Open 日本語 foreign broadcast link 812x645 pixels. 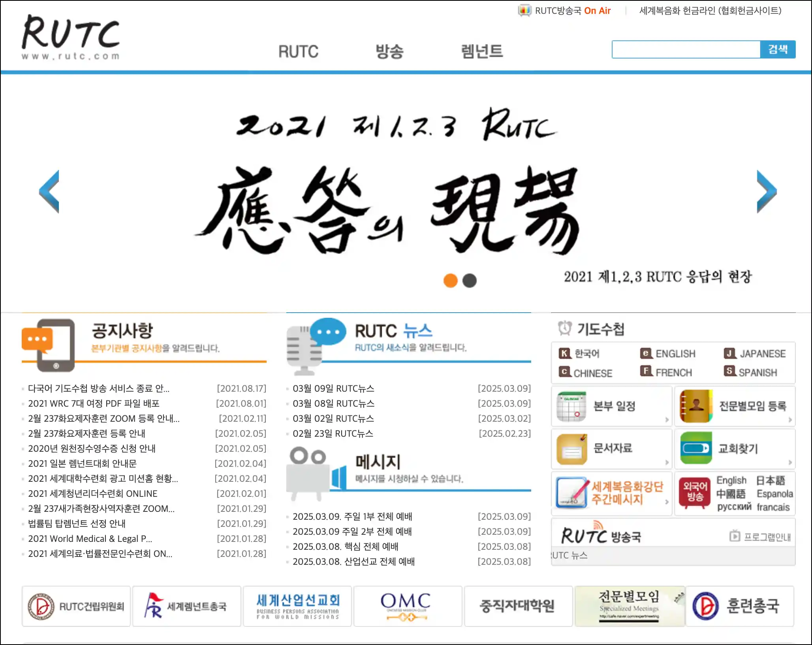[x=770, y=480]
